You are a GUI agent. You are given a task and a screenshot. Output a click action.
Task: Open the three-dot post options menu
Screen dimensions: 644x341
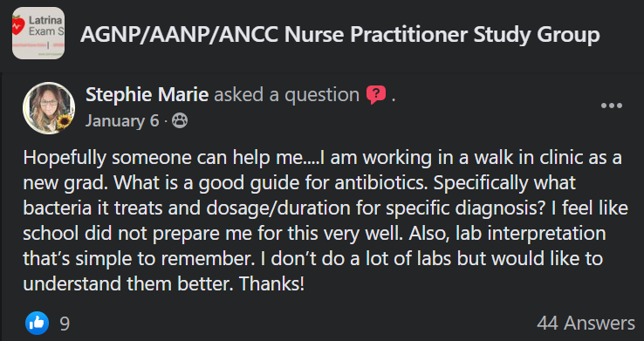pyautogui.click(x=612, y=106)
